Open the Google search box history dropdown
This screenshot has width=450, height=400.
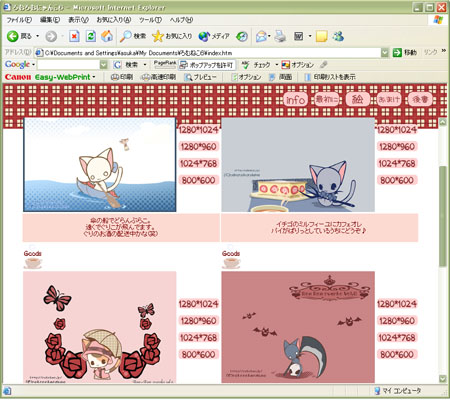(104, 64)
